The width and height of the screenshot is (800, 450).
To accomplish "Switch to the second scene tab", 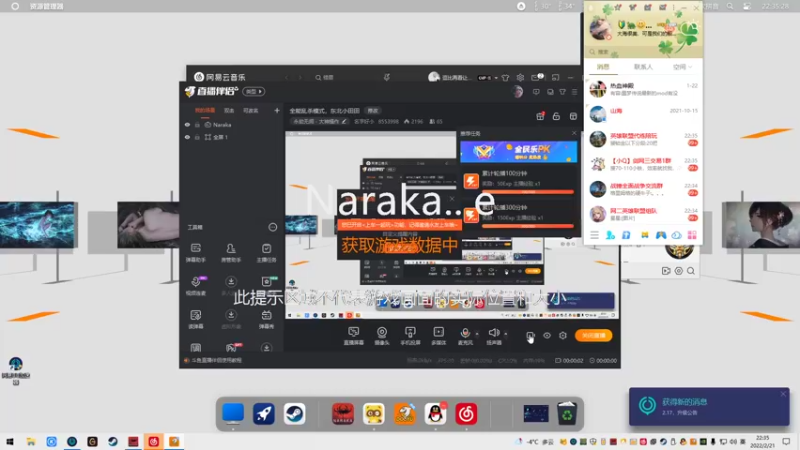I will click(229, 110).
